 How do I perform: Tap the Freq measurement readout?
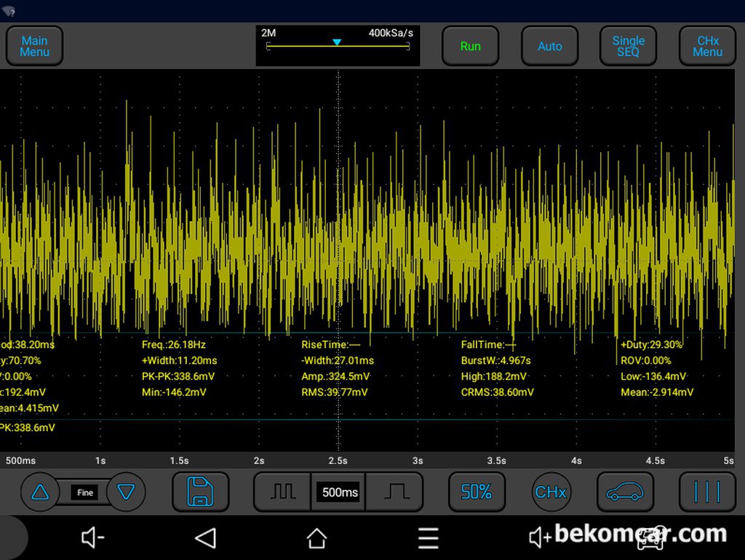pos(173,344)
